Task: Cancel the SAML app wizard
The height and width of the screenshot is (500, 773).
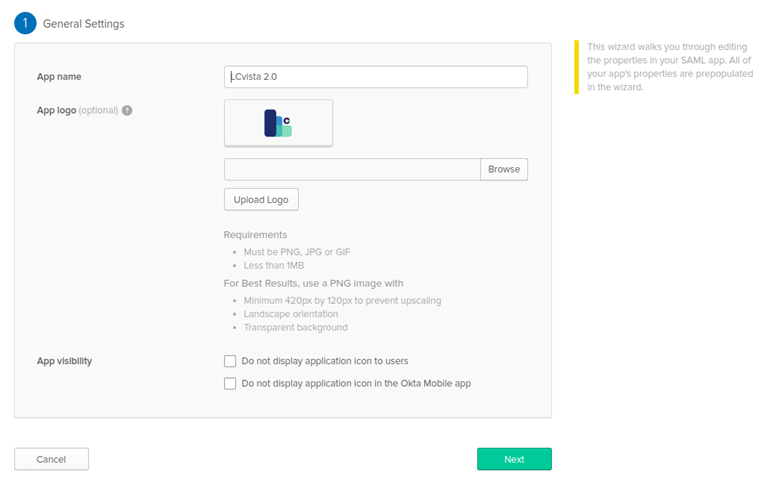Action: [x=51, y=459]
